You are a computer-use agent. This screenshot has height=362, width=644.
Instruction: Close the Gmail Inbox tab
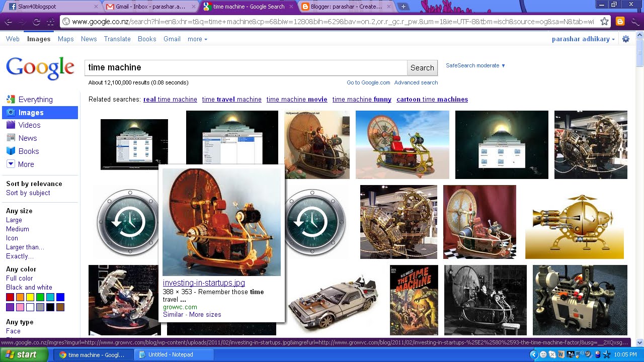pos(194,7)
